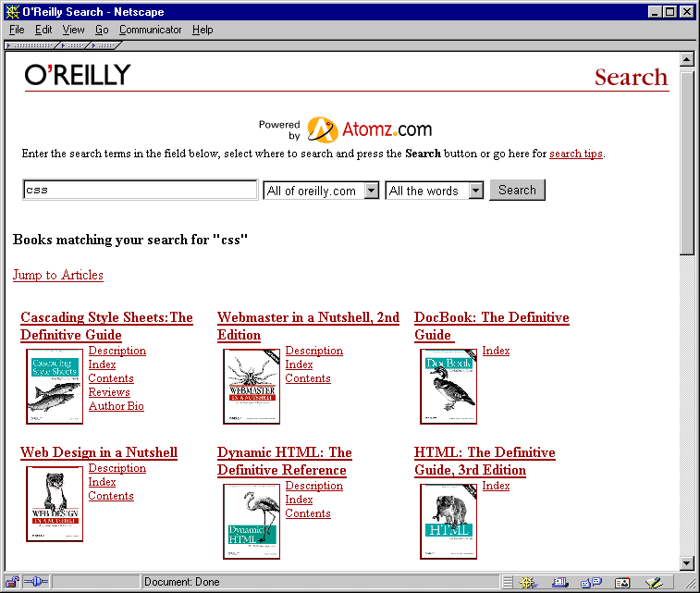Open the All the words dropdown
Viewport: 700px width, 593px height.
coord(435,191)
